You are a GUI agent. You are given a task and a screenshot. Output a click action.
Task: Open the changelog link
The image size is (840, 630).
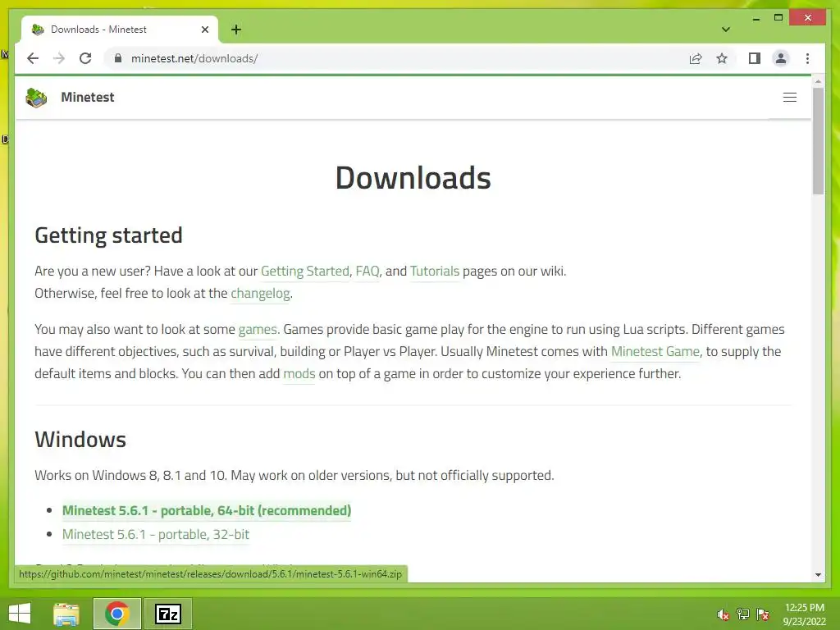(x=260, y=294)
